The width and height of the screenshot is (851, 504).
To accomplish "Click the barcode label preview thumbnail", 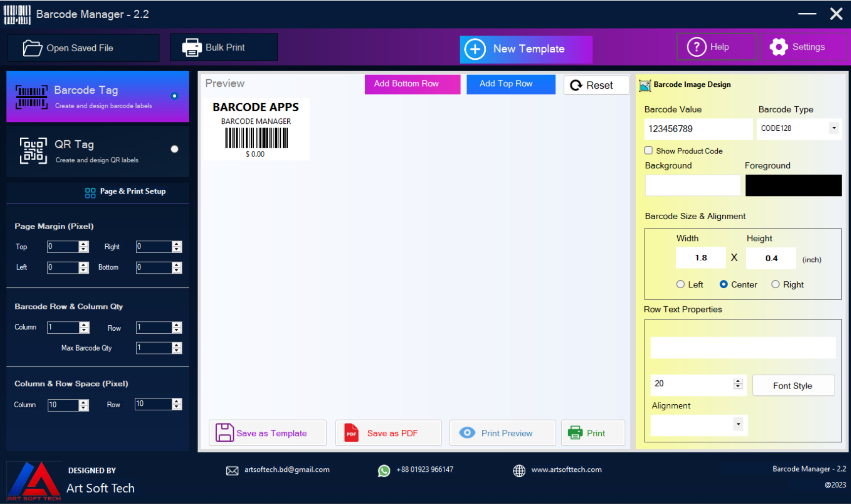I will pyautogui.click(x=256, y=129).
